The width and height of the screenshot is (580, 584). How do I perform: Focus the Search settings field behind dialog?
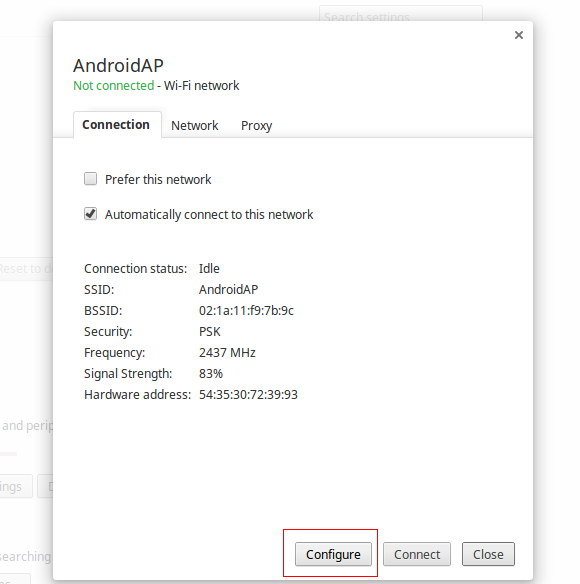401,13
